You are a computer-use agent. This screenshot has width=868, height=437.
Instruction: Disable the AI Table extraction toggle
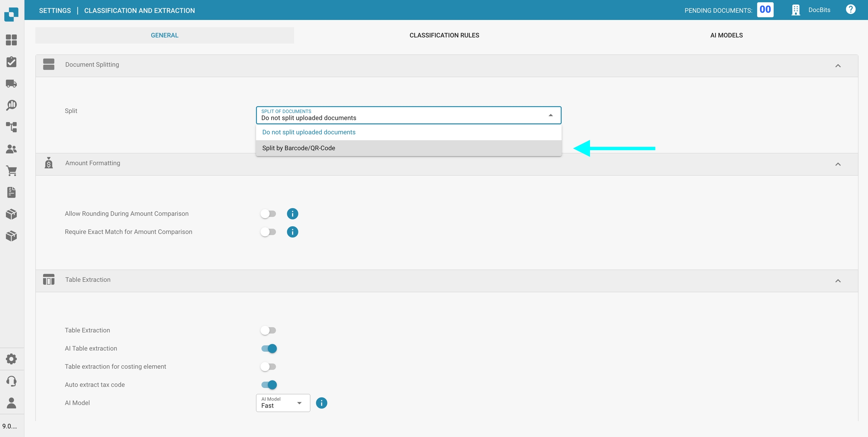click(x=269, y=348)
